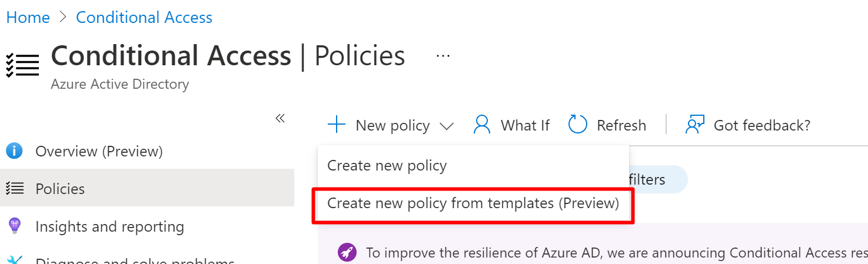Select Policies in the left sidebar
The image size is (868, 264).
(60, 189)
